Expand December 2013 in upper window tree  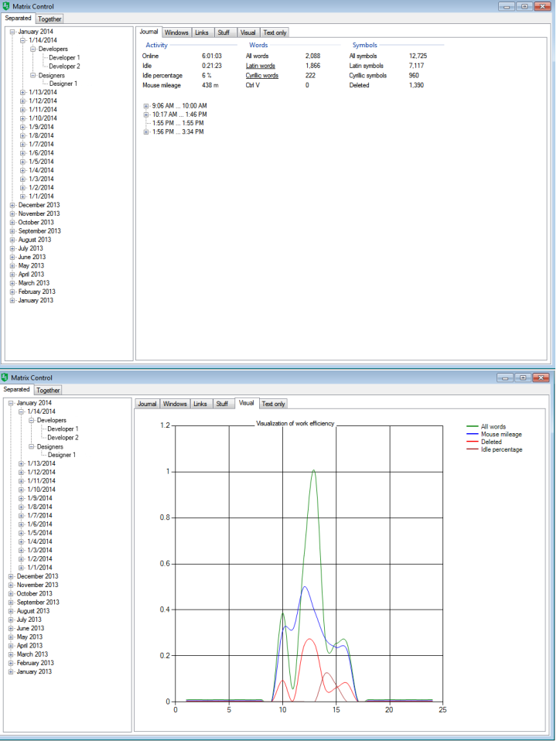tap(12, 205)
